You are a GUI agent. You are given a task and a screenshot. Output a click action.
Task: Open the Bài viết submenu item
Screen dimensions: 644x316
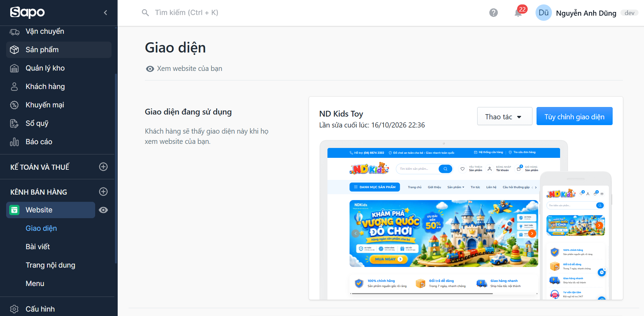click(38, 247)
